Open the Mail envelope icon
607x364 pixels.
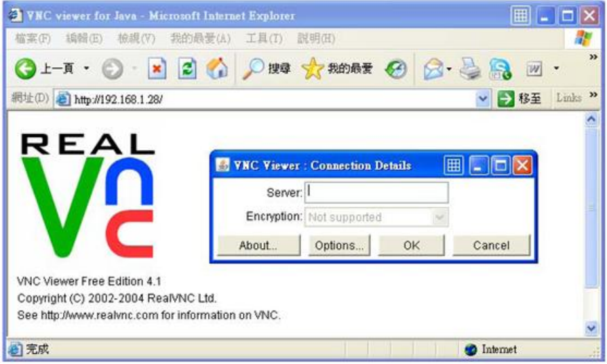(x=433, y=69)
